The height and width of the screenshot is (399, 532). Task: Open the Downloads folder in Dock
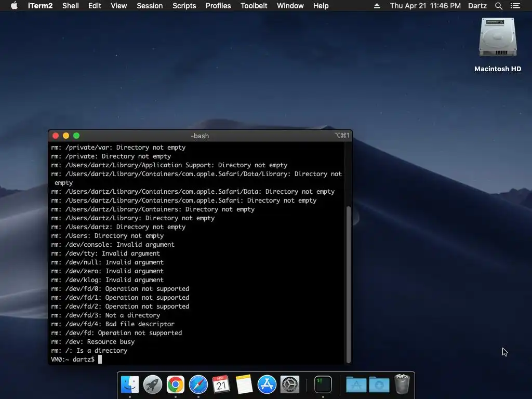[x=379, y=384]
